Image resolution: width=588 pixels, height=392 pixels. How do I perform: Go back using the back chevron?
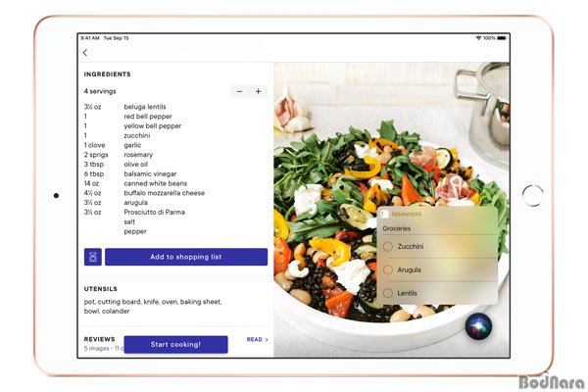click(x=85, y=53)
